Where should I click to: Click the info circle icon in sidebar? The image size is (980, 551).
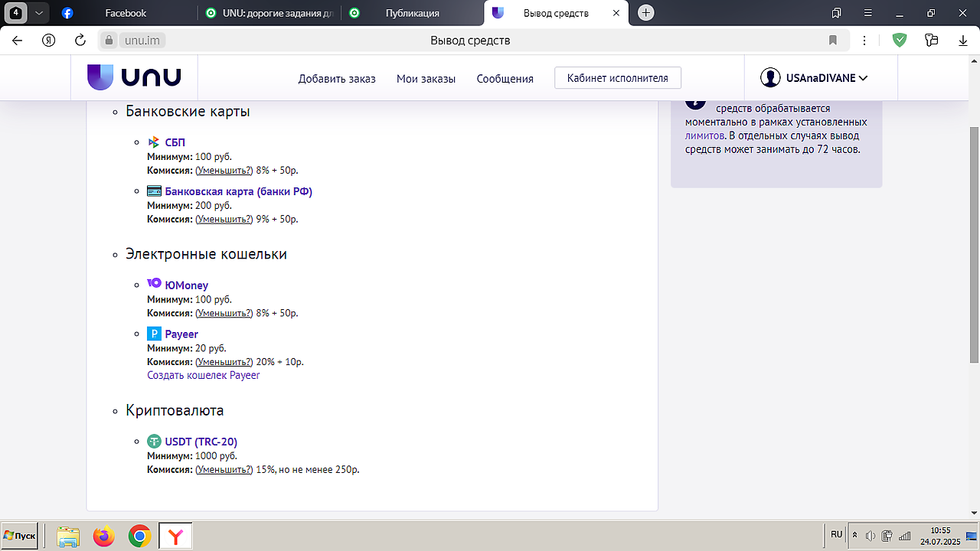[695, 103]
